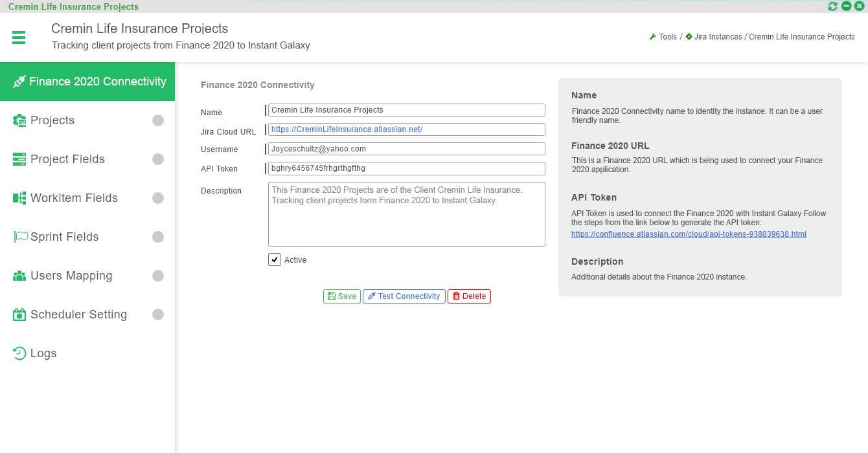Open Sprint Fields section

(87, 237)
